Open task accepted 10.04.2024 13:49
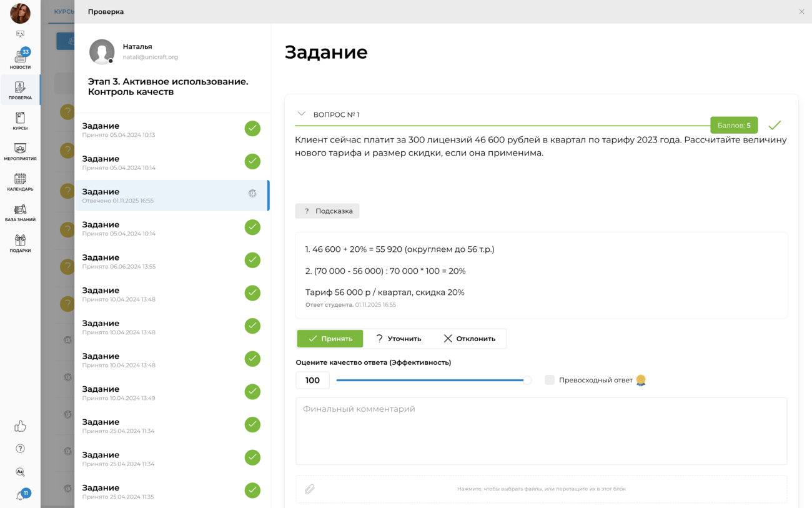This screenshot has height=508, width=812. coord(172,393)
